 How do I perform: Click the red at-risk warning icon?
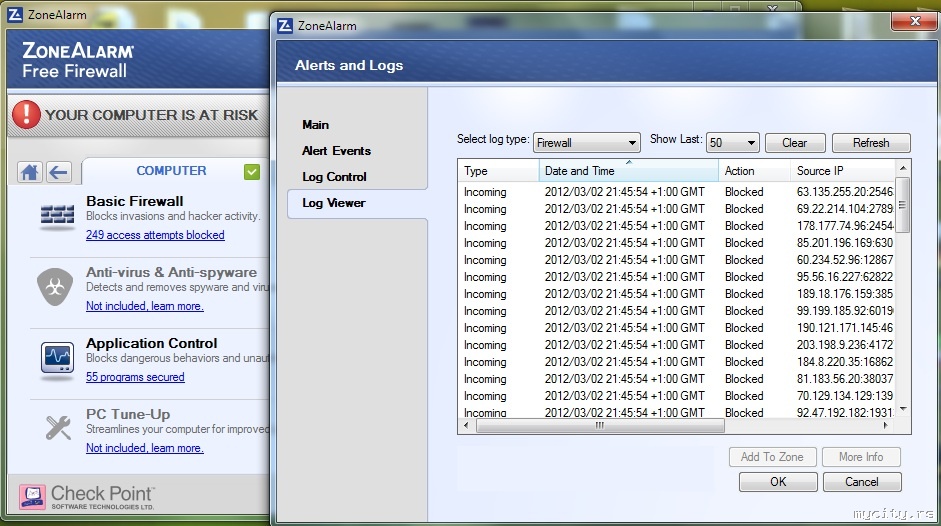tap(26, 115)
